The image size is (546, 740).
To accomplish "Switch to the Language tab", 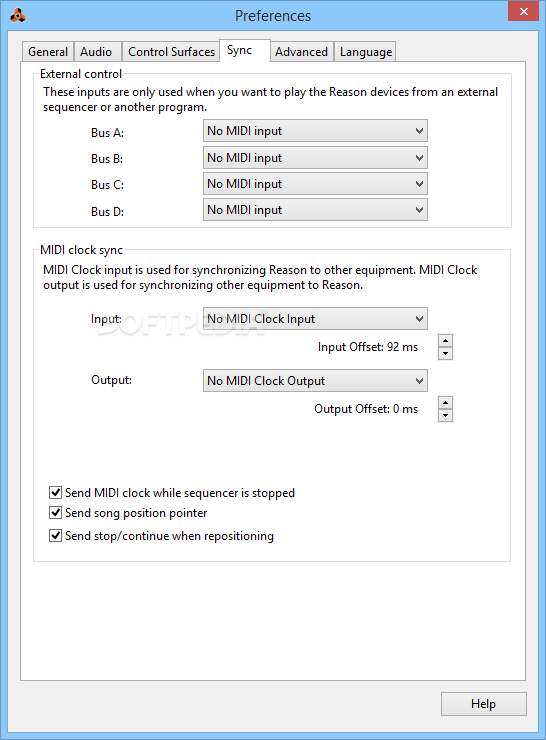I will click(366, 52).
